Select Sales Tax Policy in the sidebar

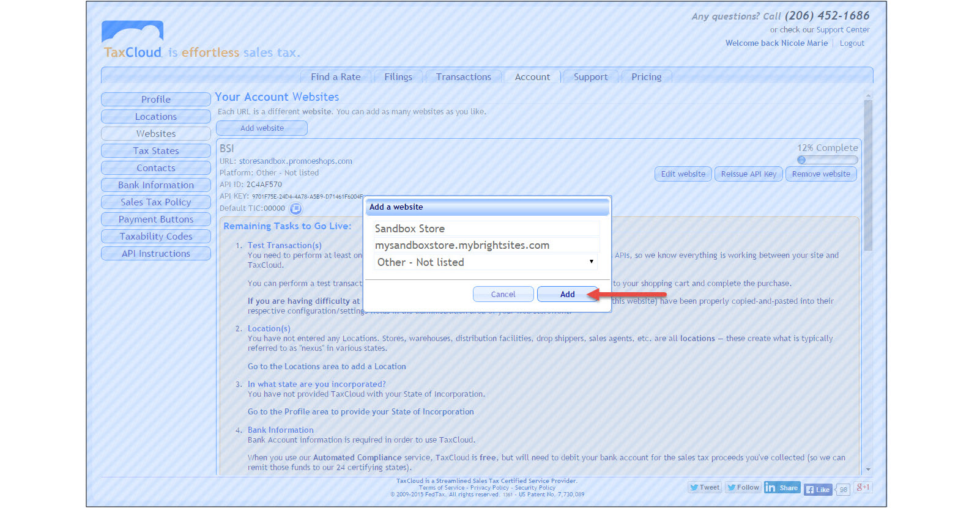click(156, 202)
